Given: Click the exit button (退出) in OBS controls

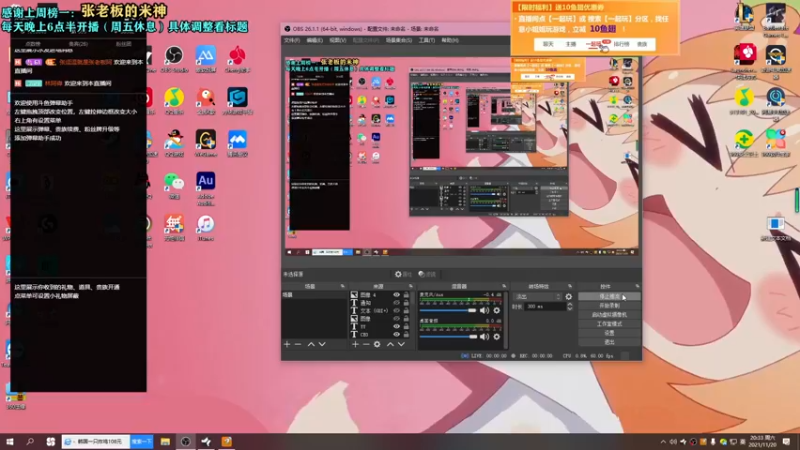Looking at the screenshot, I should [609, 342].
